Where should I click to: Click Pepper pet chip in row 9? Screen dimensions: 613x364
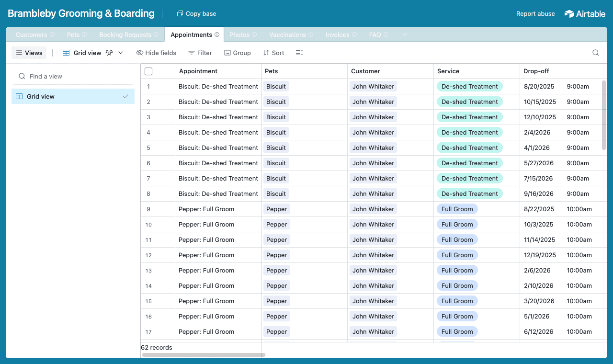277,209
